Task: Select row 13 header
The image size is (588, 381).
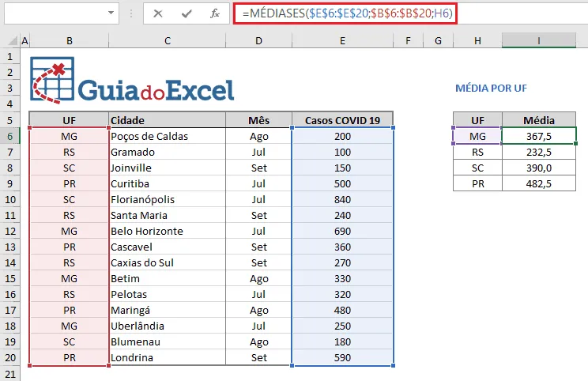Action: [10, 247]
